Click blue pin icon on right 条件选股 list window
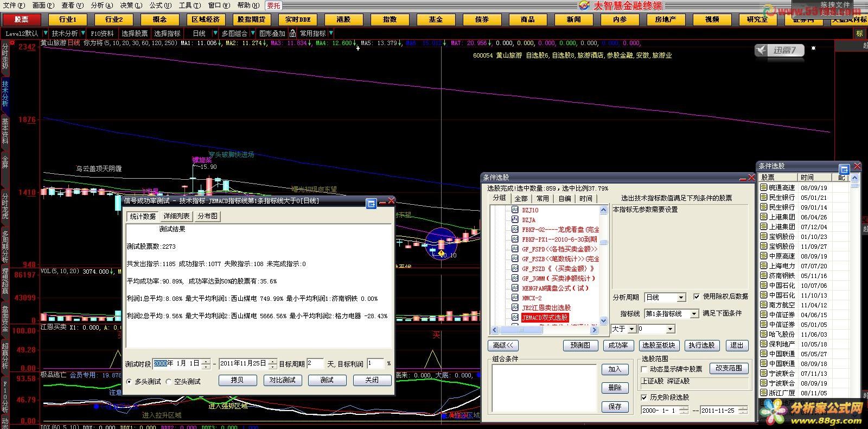This screenshot has width=868, height=429. [844, 169]
